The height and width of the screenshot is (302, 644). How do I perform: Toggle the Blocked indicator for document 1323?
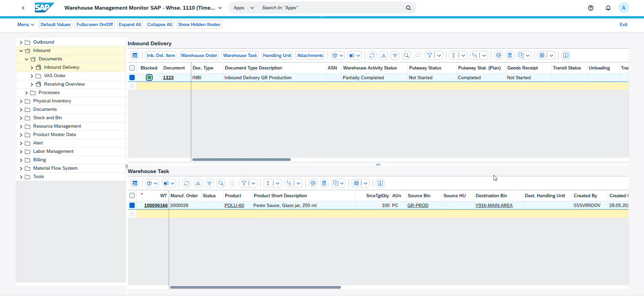149,78
